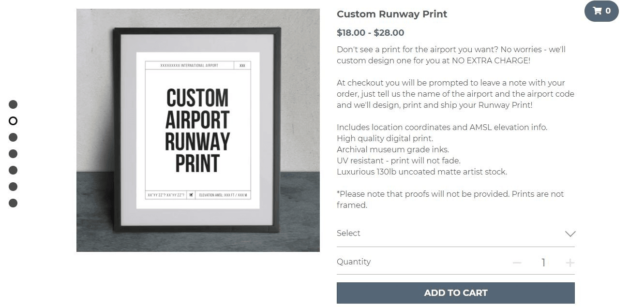Click the sixth side navigation dot
644x307 pixels.
13,187
